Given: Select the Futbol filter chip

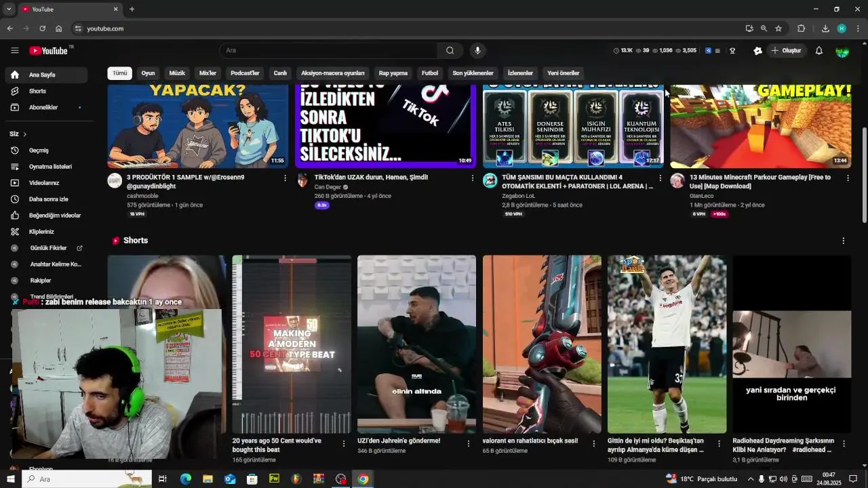Looking at the screenshot, I should (430, 73).
